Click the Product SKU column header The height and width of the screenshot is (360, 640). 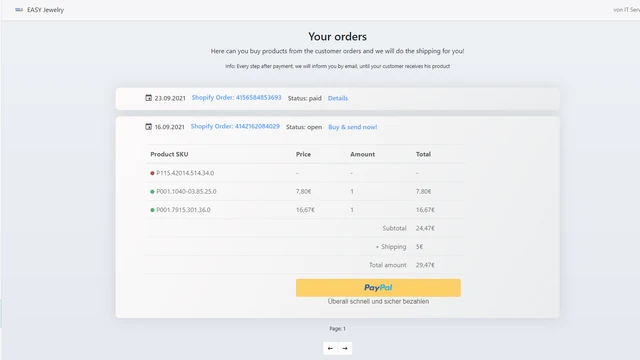169,154
